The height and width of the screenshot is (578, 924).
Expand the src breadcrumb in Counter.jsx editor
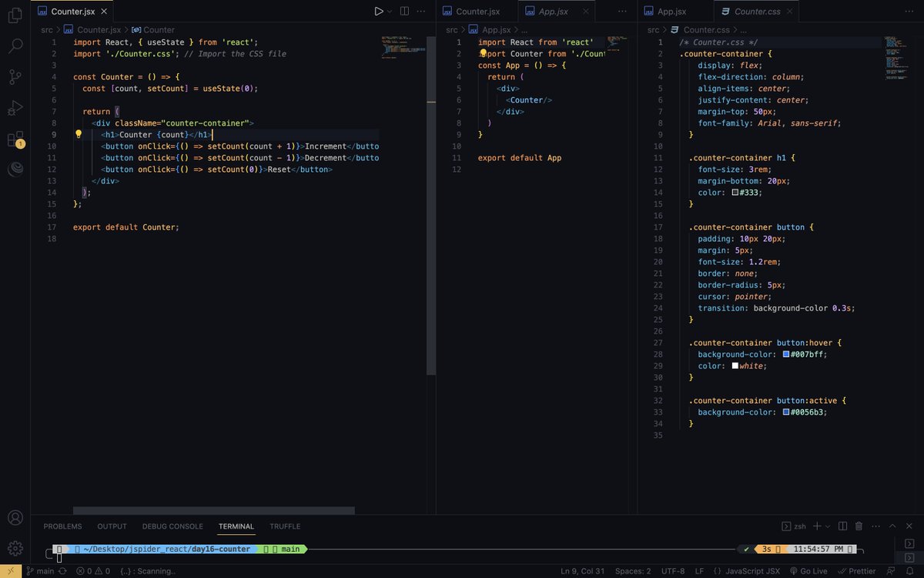(46, 29)
